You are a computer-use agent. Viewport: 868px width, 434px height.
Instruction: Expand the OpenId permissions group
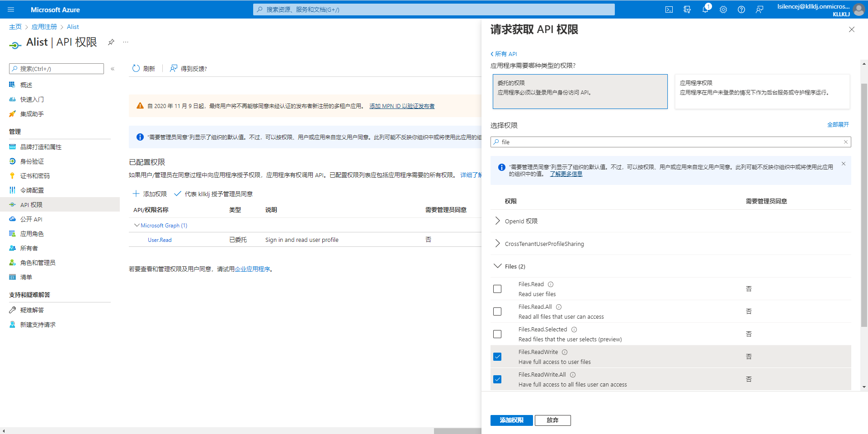tap(498, 221)
